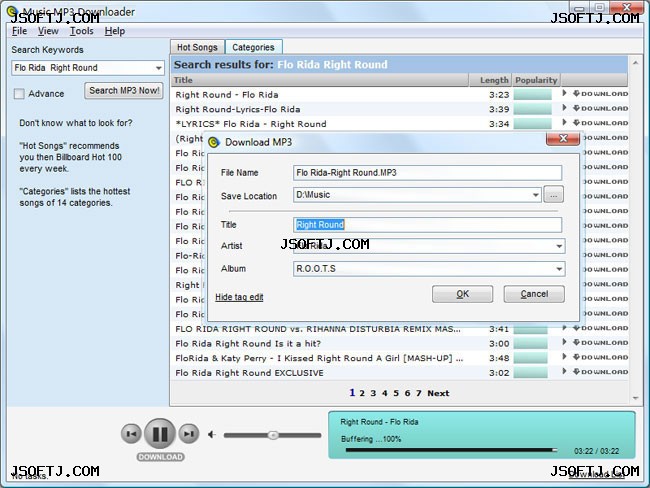Cancel the Download MP3 dialog

[534, 294]
